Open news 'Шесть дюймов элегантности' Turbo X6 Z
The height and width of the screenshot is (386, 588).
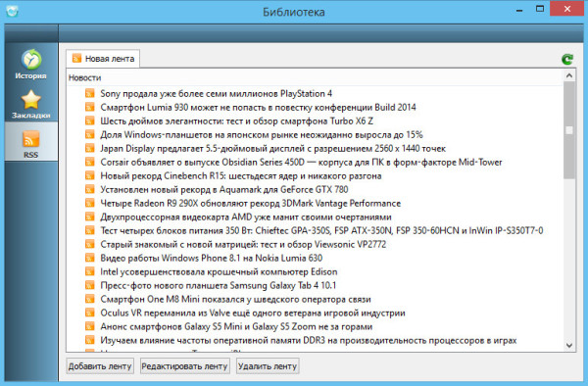[x=236, y=121]
